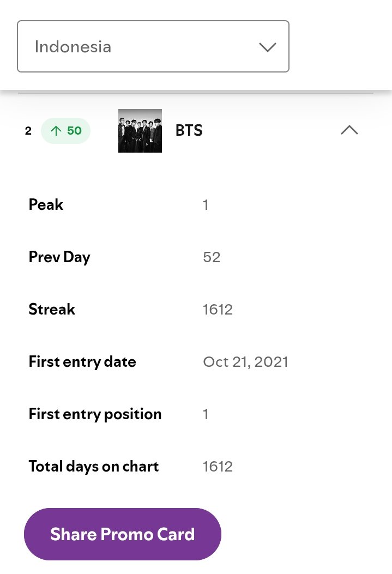Select the rank number 2

[x=28, y=131]
